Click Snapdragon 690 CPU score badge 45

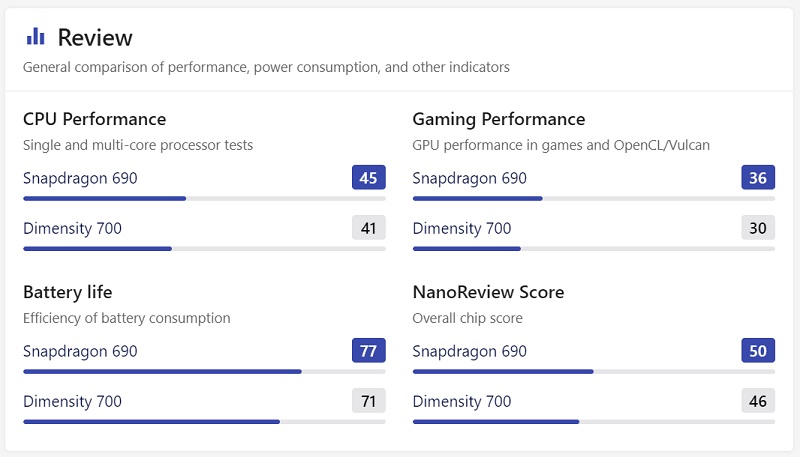pyautogui.click(x=368, y=178)
